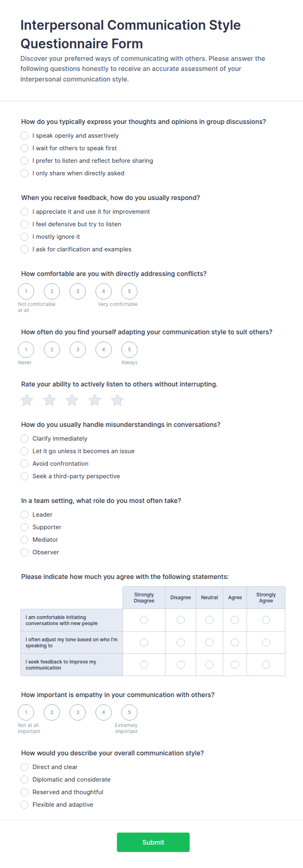The width and height of the screenshot is (303, 868).
Task: Select the third star for listening ability
Action: pyautogui.click(x=72, y=400)
